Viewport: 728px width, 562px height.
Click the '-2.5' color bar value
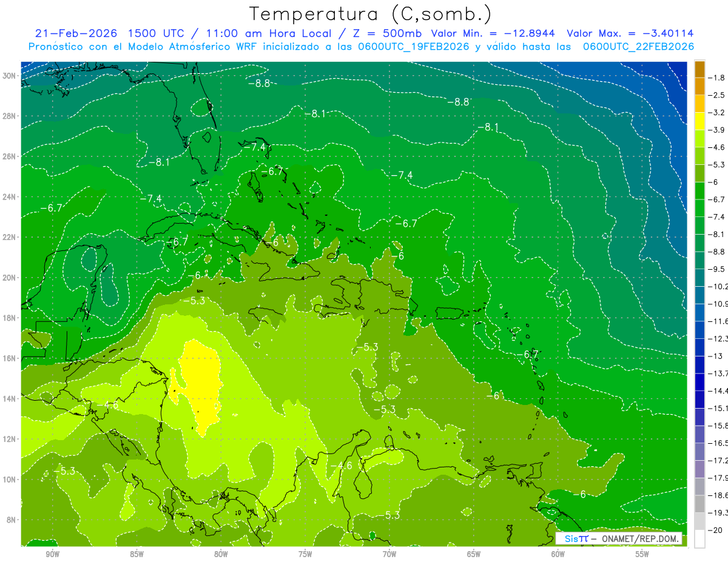(716, 95)
